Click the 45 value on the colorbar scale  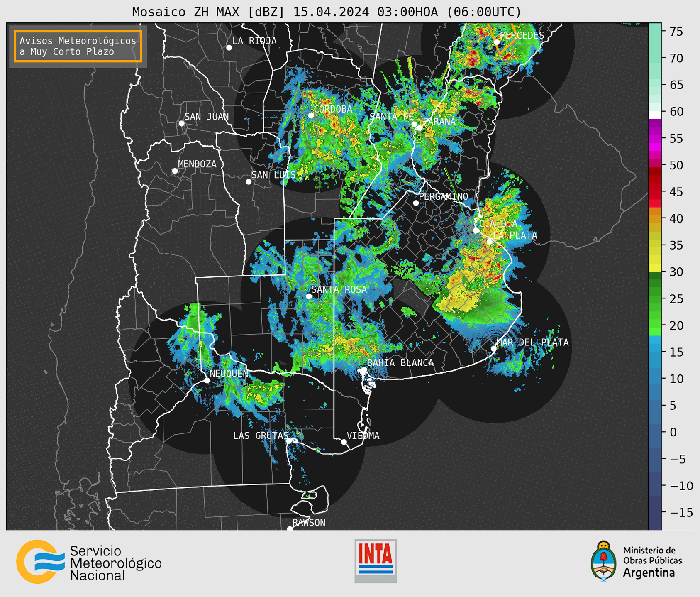pyautogui.click(x=676, y=192)
